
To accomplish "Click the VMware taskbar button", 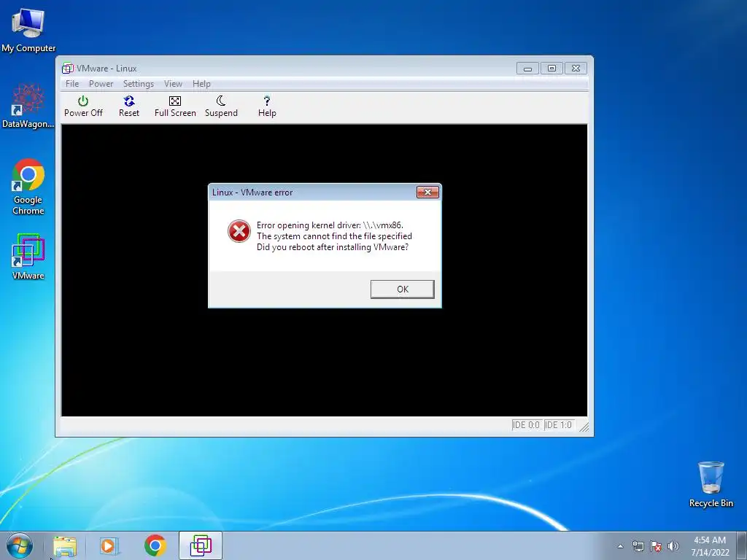I will tap(201, 545).
